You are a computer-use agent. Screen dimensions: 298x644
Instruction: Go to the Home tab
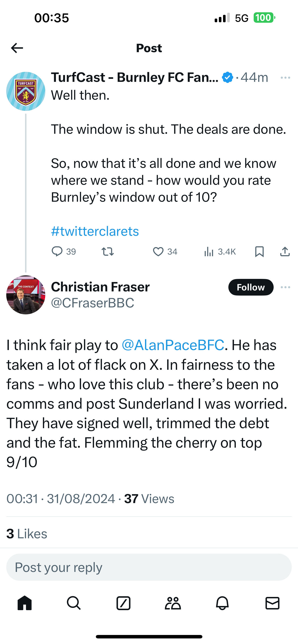click(x=25, y=603)
